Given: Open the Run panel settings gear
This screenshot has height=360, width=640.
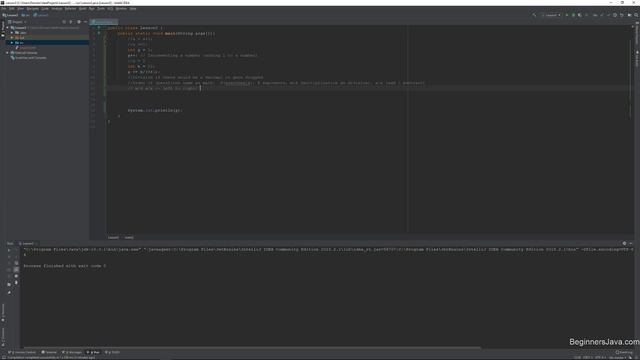Looking at the screenshot, I should [624, 244].
